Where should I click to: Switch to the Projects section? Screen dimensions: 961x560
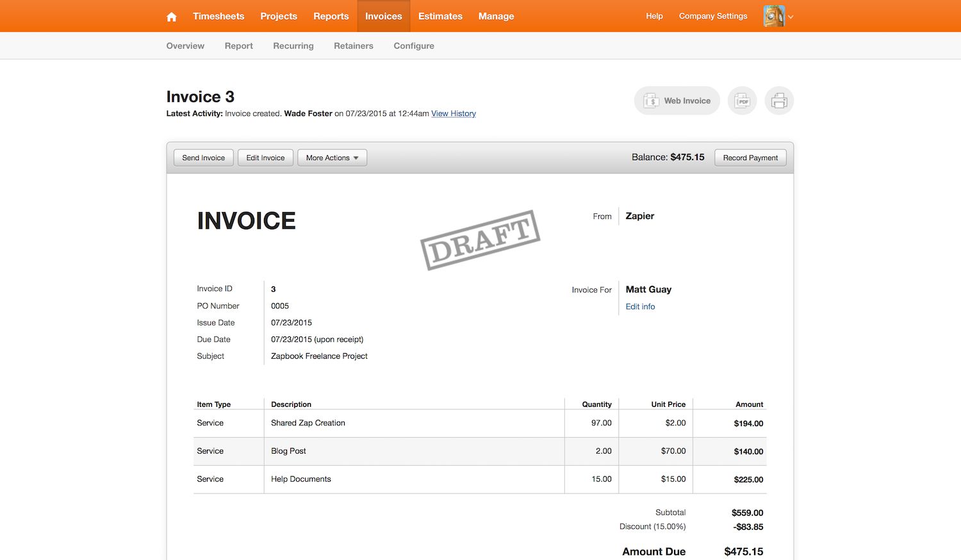[279, 16]
